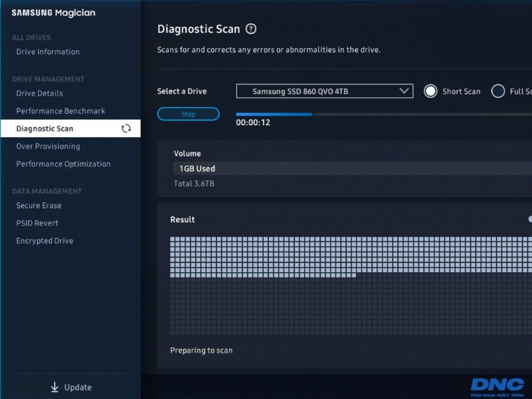Screen dimensions: 532x399
Task: Click the scan result block grid
Action: pos(351,286)
